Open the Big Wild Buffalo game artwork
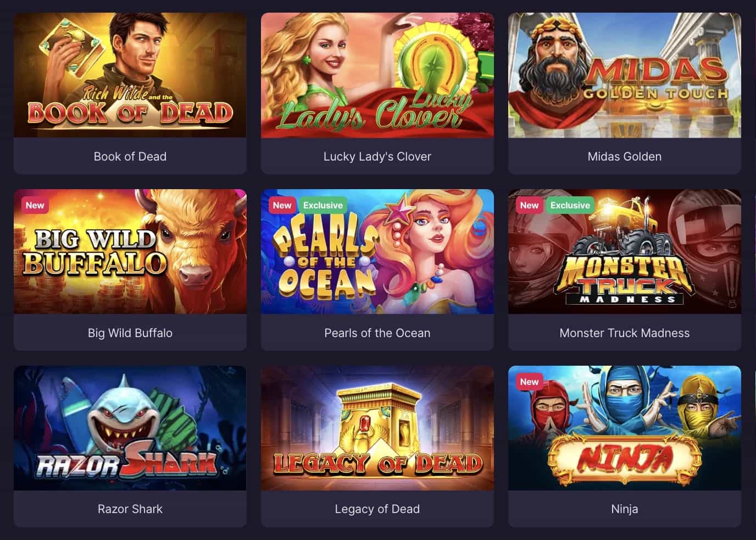 click(130, 251)
